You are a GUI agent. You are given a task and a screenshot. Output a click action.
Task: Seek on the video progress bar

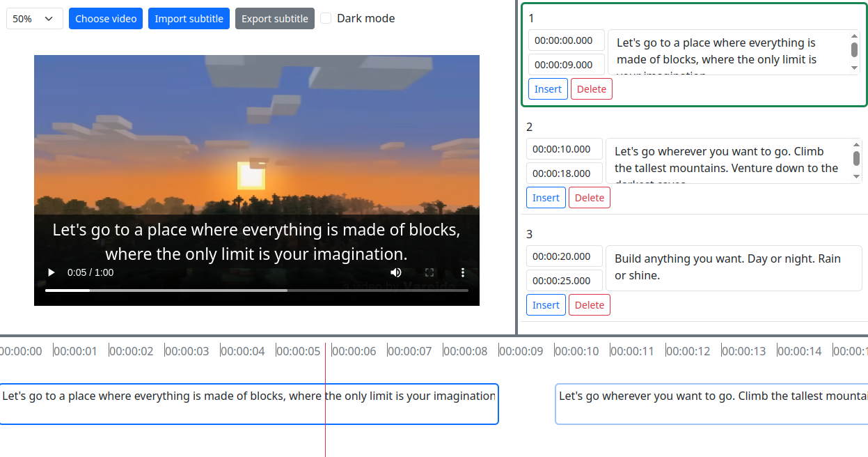(x=257, y=290)
